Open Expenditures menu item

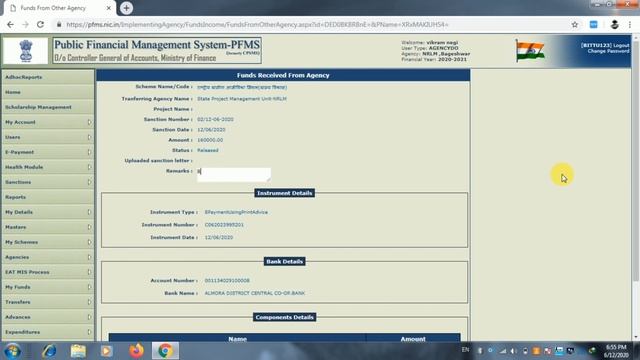tap(48, 332)
